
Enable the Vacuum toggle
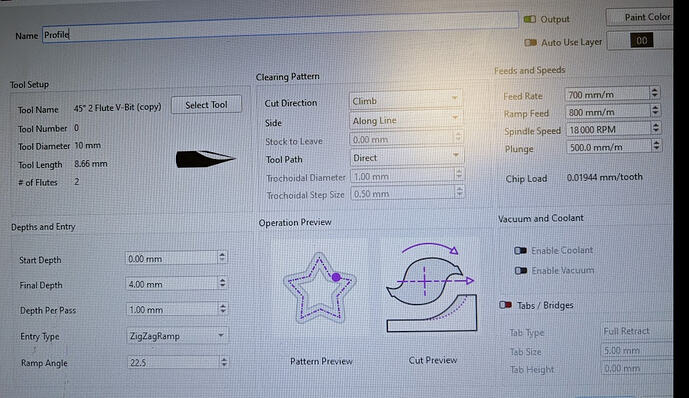tap(521, 270)
